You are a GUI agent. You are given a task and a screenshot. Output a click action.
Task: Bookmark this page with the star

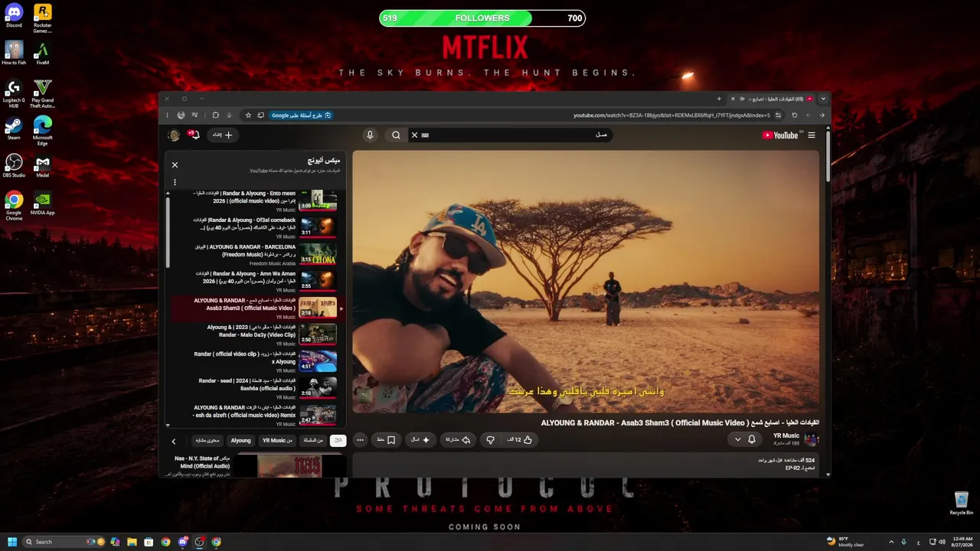click(248, 116)
